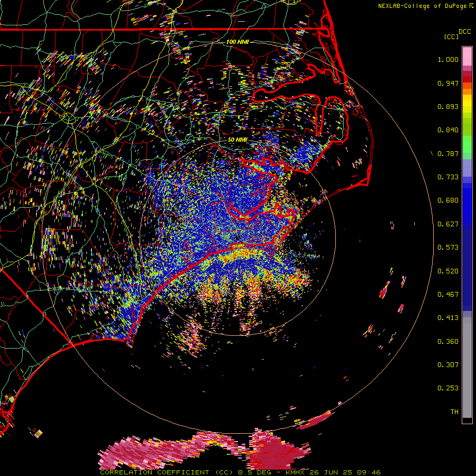Pick the bright green band near 0.787
Image resolution: width=476 pixels, height=476 pixels.
click(467, 144)
